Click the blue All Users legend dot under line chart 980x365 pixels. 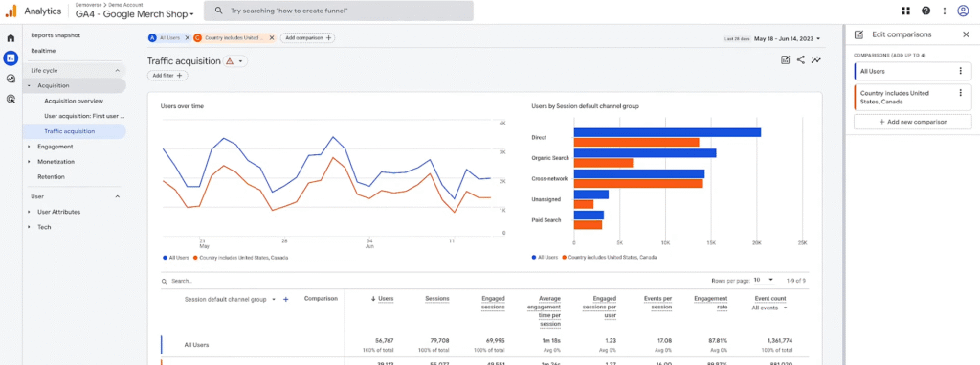coord(165,258)
